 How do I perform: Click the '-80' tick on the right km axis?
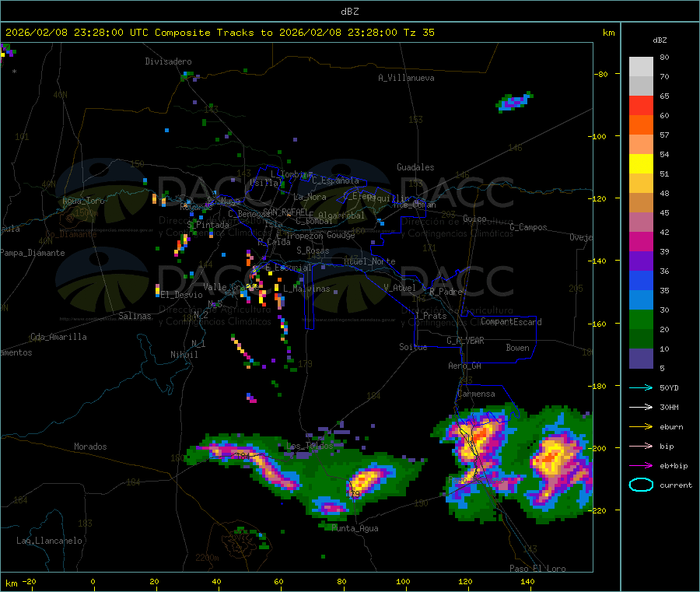click(x=601, y=74)
